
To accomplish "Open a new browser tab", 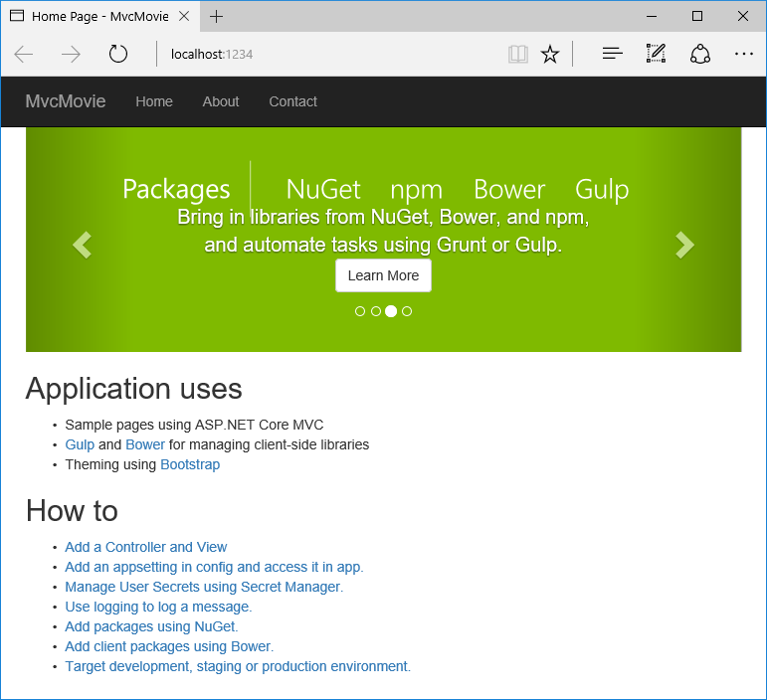I will coord(217,16).
